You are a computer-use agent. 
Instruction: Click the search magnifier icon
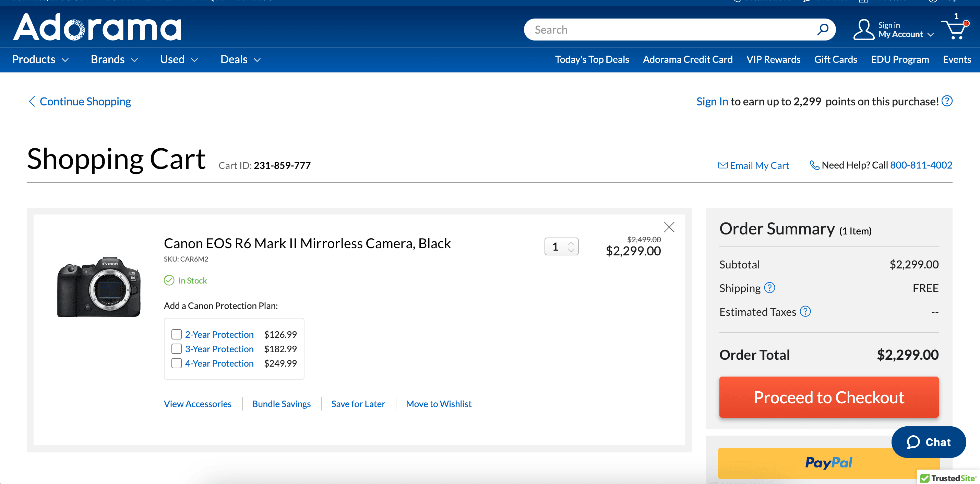coord(823,29)
